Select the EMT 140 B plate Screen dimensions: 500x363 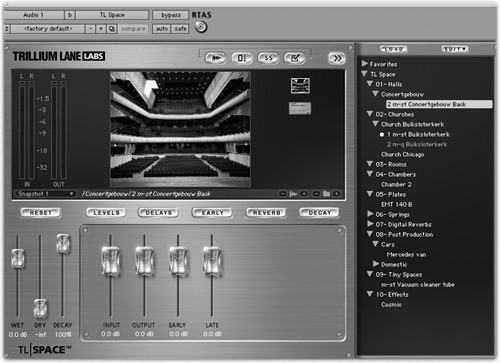pos(397,204)
